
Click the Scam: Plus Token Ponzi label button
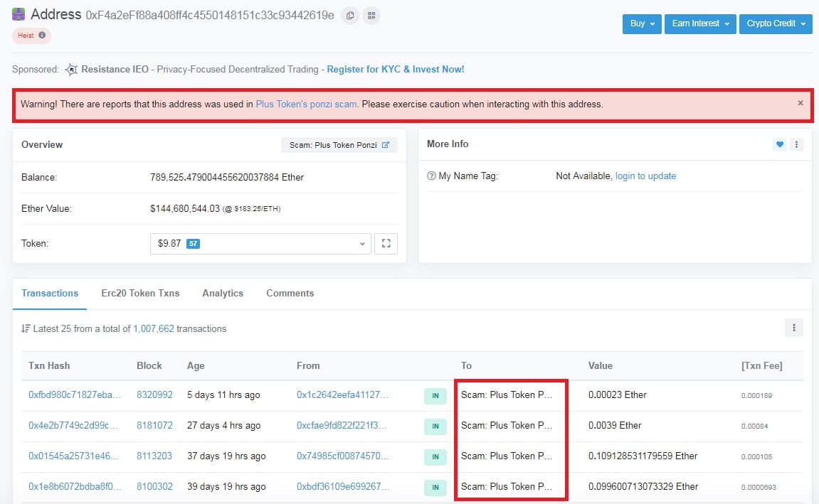(x=339, y=145)
